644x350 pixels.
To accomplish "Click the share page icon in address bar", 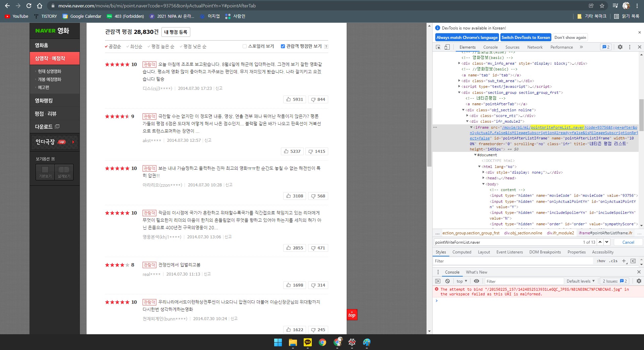I will point(591,6).
